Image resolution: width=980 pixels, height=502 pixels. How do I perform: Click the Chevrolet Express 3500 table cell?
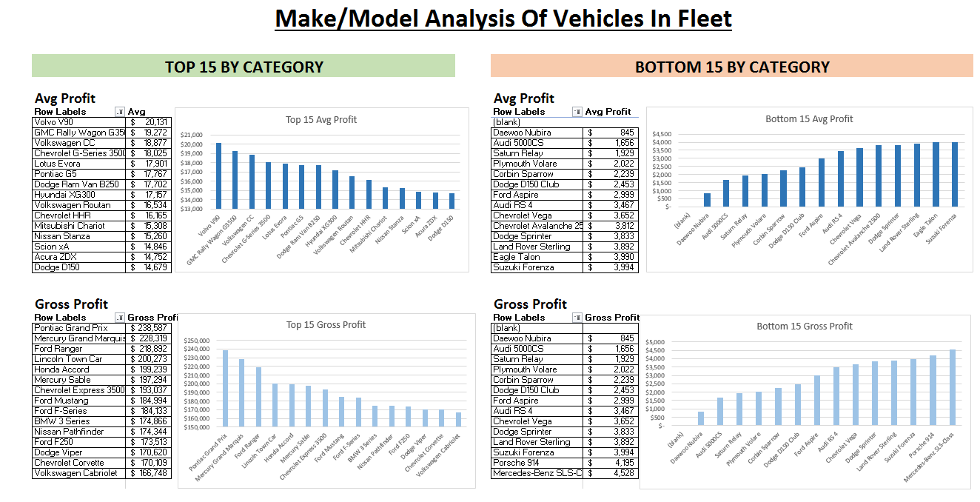pos(79,390)
